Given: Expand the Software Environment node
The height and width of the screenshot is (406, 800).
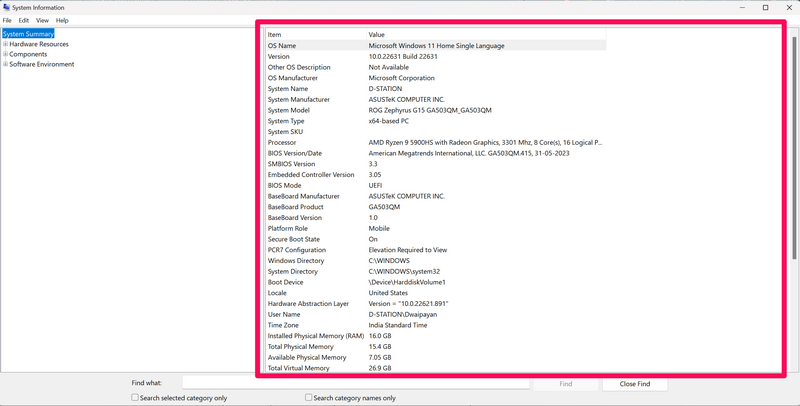Looking at the screenshot, I should 5,64.
